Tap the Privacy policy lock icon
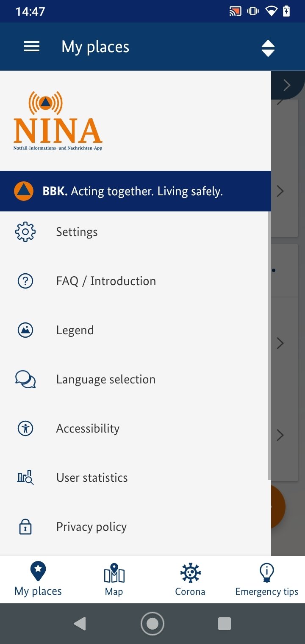The height and width of the screenshot is (644, 305). tap(25, 527)
